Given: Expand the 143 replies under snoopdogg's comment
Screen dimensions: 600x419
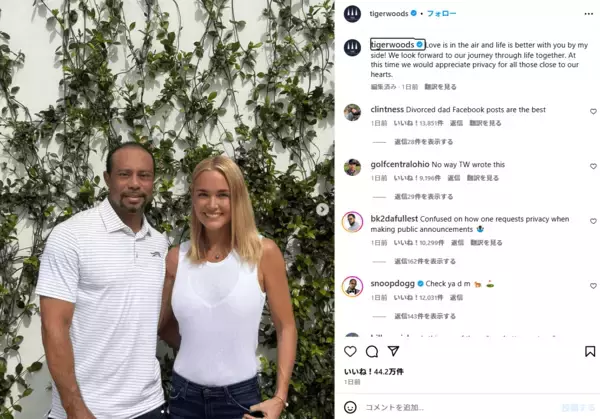Looking at the screenshot, I should [425, 316].
